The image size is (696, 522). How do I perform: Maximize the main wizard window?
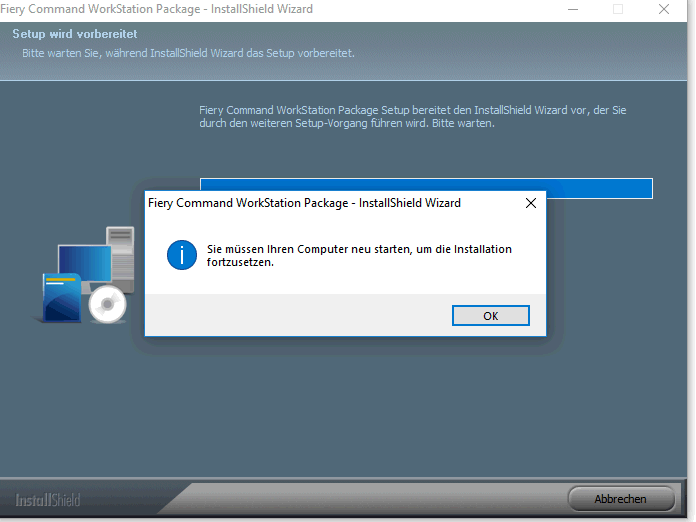618,9
